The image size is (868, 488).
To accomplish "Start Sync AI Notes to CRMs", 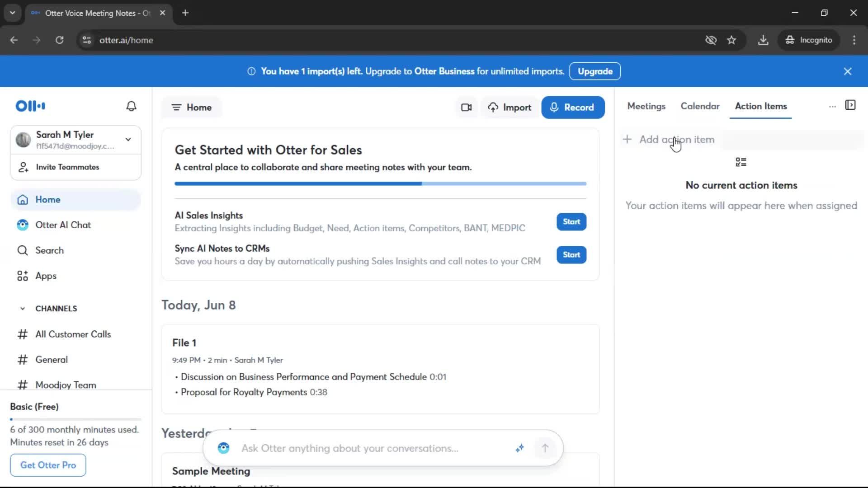I will 571,255.
